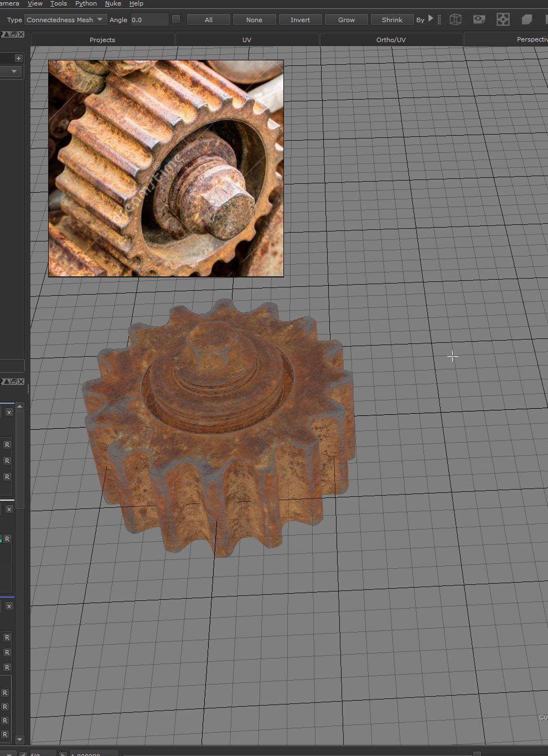Open the Connectedness Mesh type dropdown
The width and height of the screenshot is (548, 756).
pos(65,19)
